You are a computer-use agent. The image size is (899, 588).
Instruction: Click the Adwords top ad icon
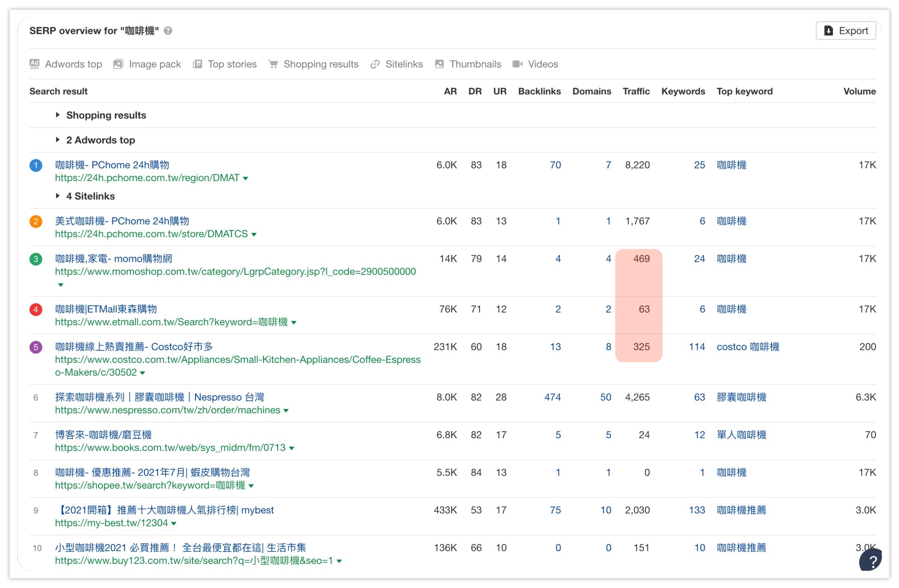(x=34, y=64)
